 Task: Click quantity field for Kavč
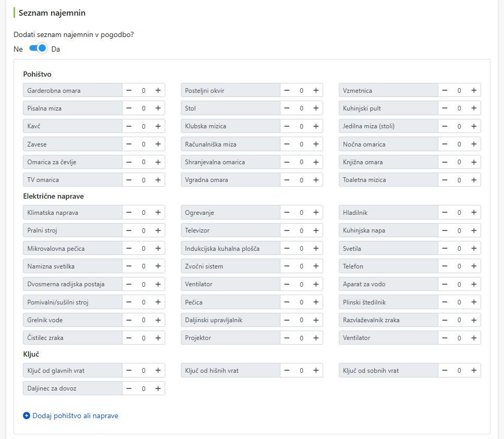pyautogui.click(x=143, y=126)
